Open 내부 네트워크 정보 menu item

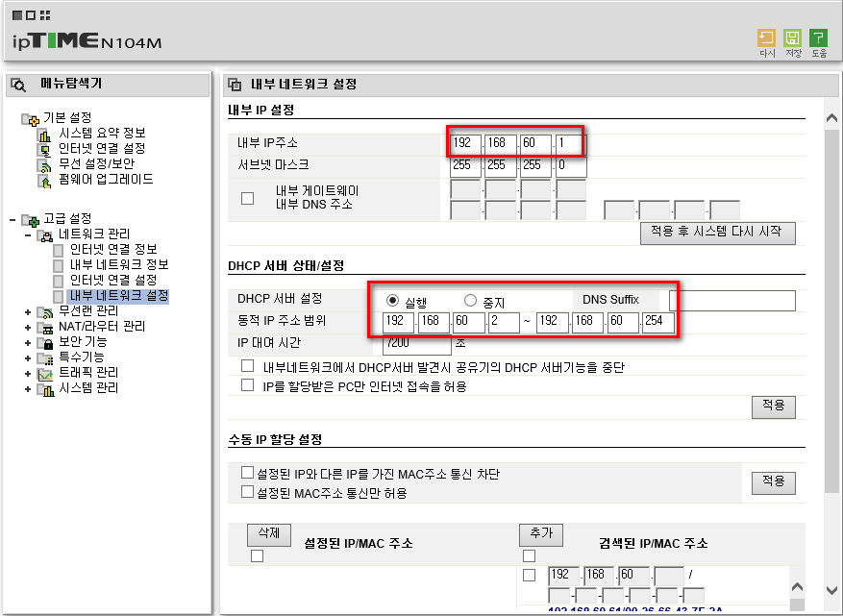pyautogui.click(x=119, y=264)
